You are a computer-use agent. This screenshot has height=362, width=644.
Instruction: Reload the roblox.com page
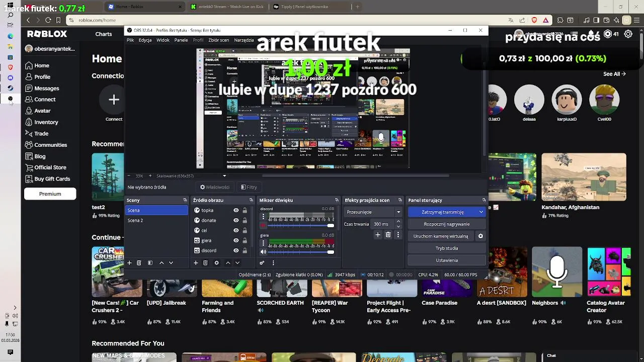tap(48, 20)
